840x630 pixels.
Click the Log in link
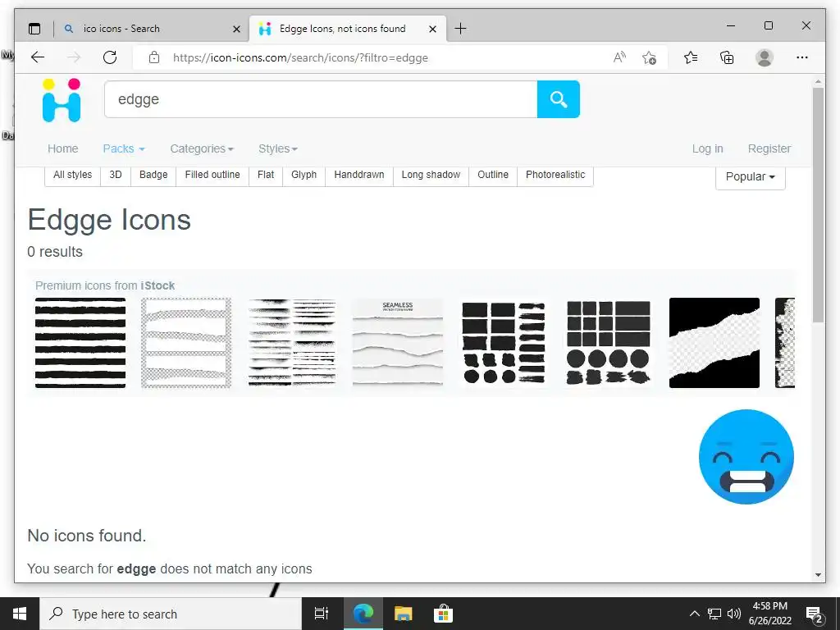(707, 148)
